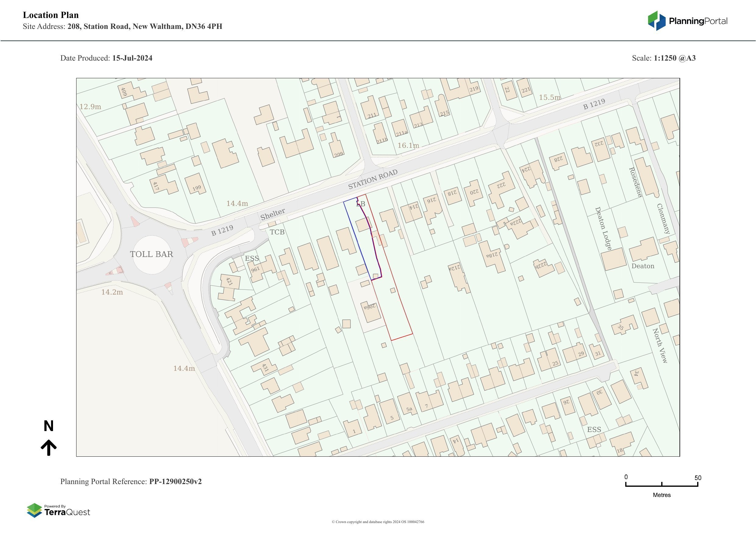
Task: Click the Location Plan title
Action: (x=51, y=15)
